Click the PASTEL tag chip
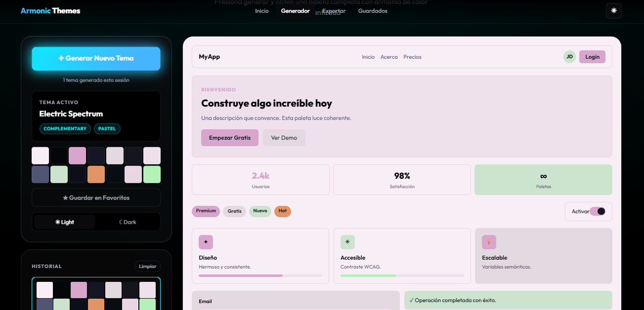Screen dimensions: 644x310 click(107, 129)
